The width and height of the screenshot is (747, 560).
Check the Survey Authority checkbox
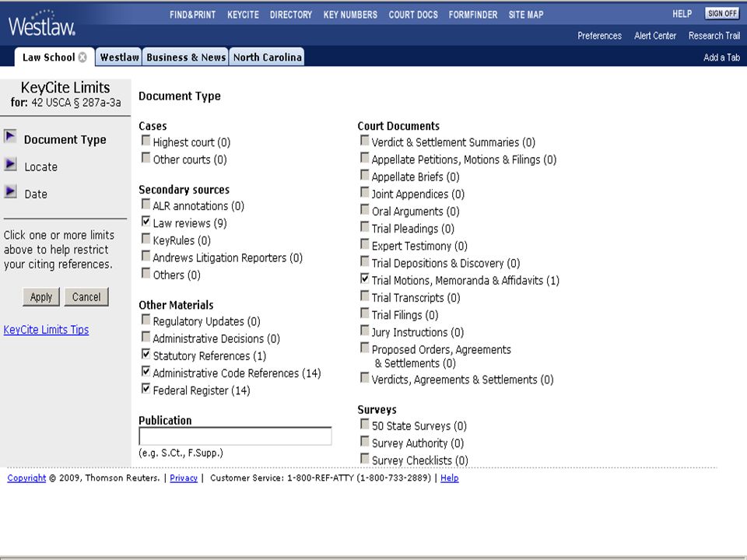tap(364, 441)
